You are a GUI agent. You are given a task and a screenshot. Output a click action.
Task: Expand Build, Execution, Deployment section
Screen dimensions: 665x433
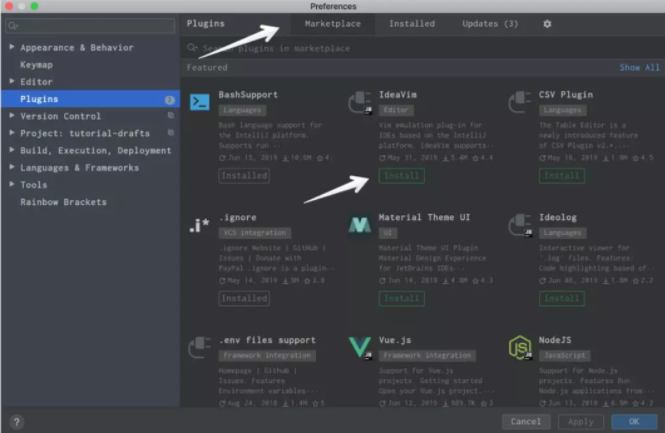pyautogui.click(x=12, y=150)
